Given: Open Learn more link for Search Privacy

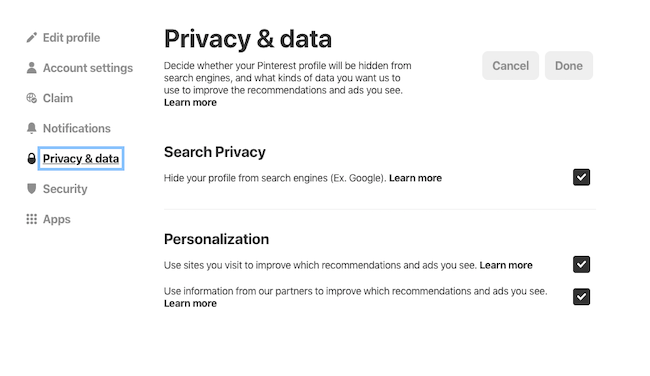Looking at the screenshot, I should [x=415, y=178].
